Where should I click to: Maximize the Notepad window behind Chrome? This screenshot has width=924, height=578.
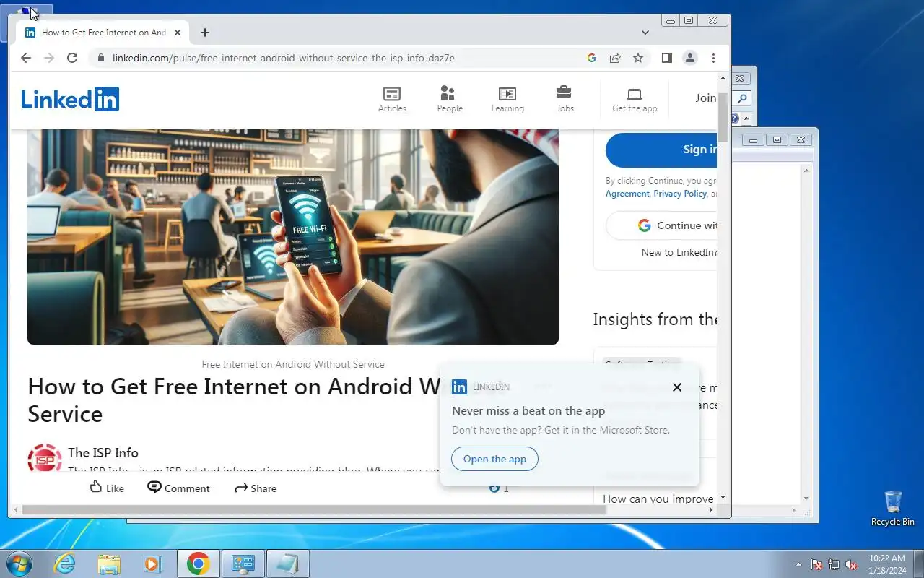[x=777, y=140]
